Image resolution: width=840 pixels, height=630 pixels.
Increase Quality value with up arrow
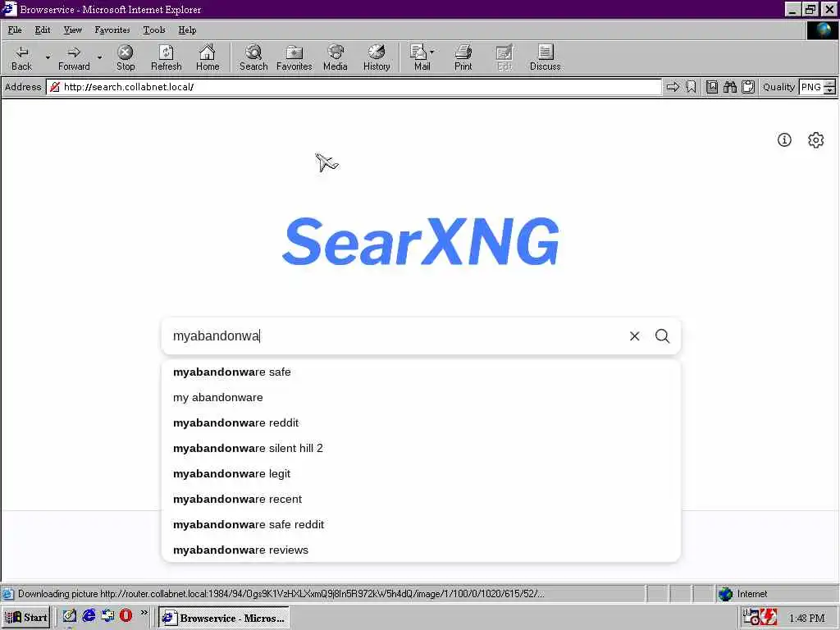830,83
